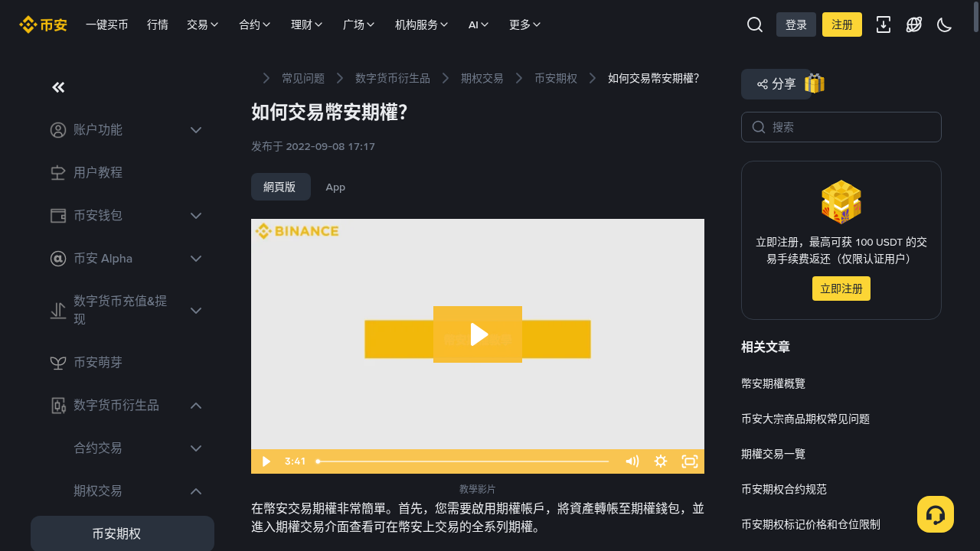Focus the 搜索 search input field

pyautogui.click(x=841, y=127)
